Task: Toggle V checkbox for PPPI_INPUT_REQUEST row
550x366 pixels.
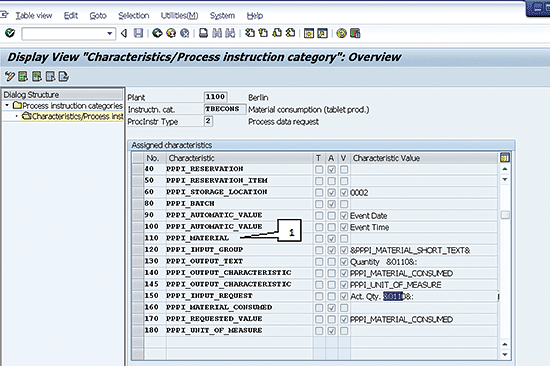Action: coord(344,296)
